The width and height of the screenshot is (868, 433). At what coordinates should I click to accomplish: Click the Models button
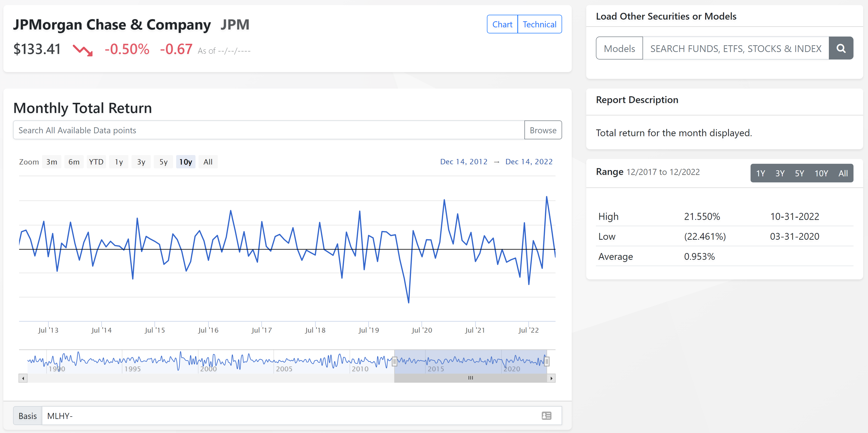[619, 48]
